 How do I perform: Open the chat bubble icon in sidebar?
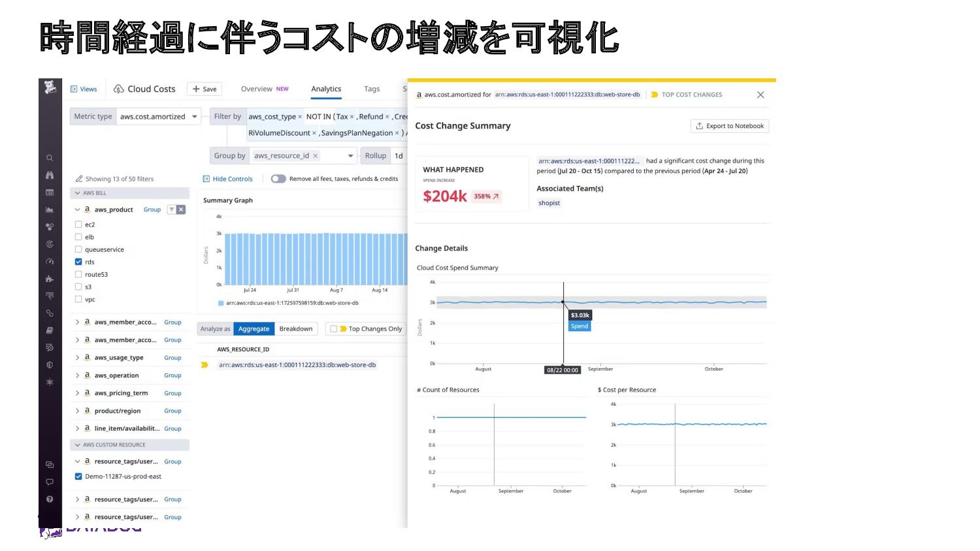(50, 482)
